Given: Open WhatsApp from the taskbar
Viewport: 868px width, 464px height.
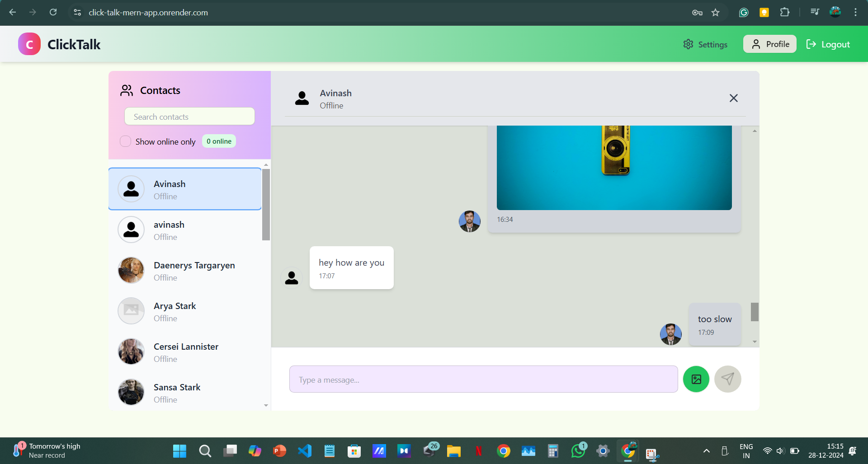Looking at the screenshot, I should pyautogui.click(x=578, y=451).
